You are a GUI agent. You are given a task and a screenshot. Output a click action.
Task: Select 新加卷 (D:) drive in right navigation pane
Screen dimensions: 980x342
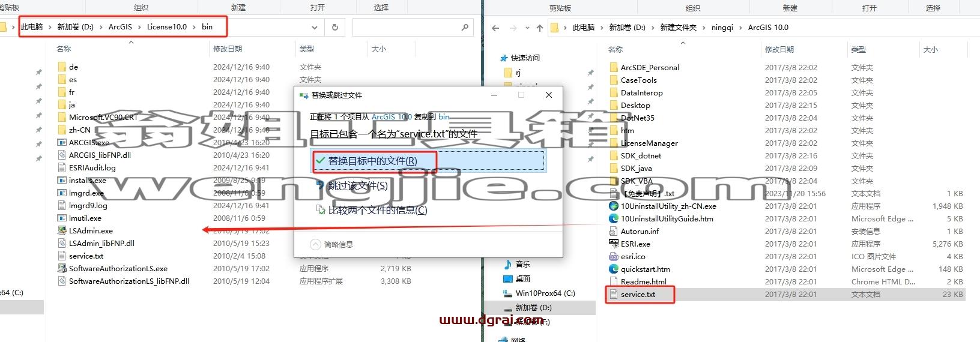click(x=533, y=307)
